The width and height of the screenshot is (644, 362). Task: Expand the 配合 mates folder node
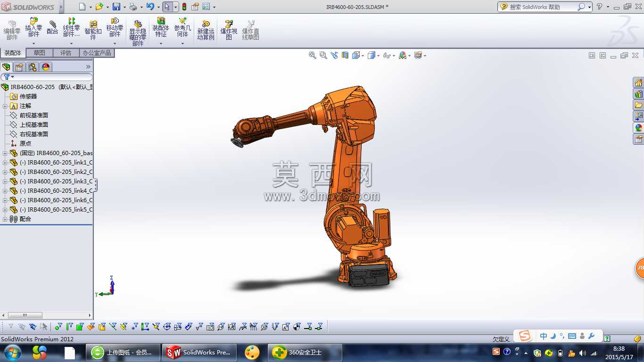[x=5, y=219]
